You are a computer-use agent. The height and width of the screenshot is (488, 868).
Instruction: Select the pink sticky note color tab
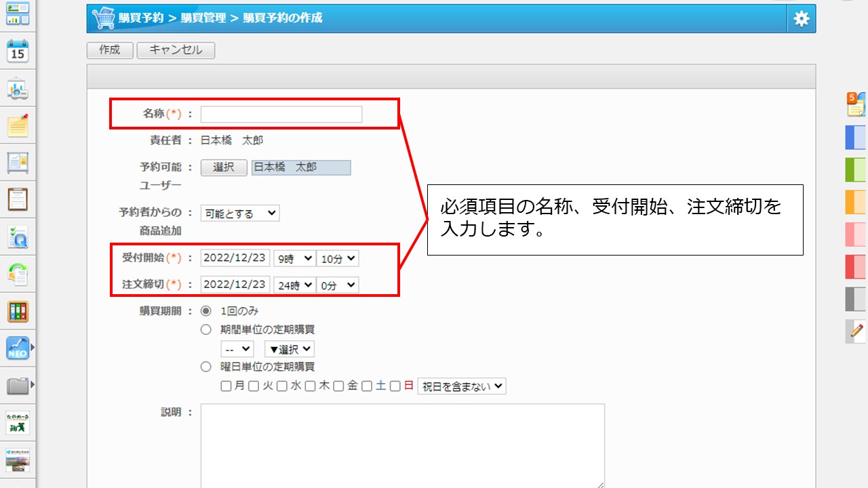pos(856,235)
